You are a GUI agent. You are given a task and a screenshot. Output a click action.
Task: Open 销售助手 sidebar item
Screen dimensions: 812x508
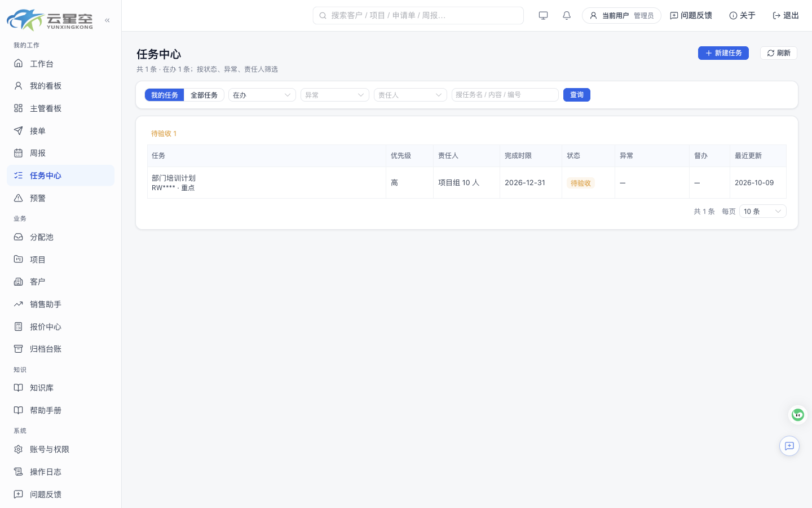(60, 304)
